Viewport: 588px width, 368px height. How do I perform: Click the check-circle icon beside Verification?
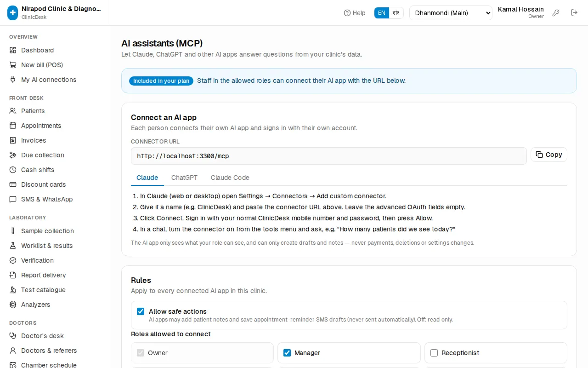tap(13, 260)
